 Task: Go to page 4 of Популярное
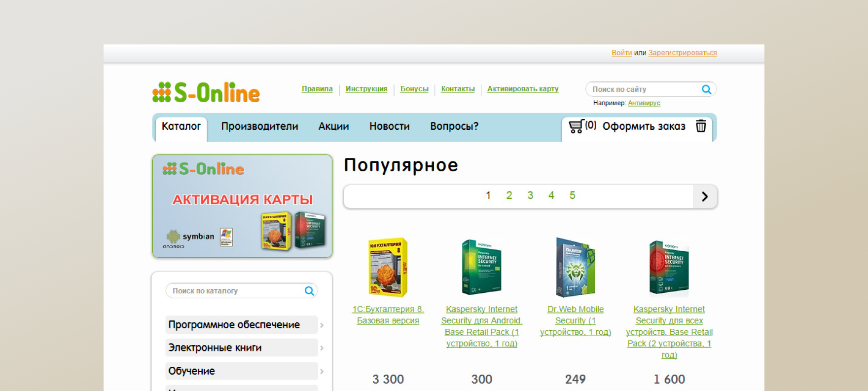pos(551,195)
